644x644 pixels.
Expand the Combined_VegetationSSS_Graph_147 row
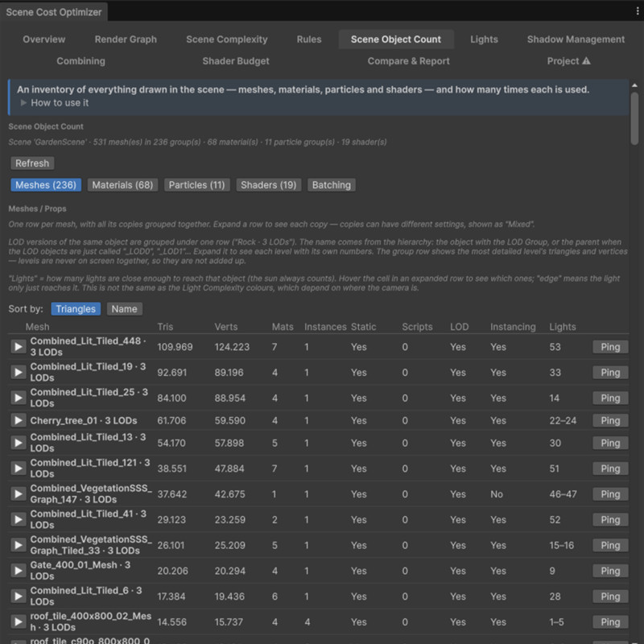click(18, 493)
